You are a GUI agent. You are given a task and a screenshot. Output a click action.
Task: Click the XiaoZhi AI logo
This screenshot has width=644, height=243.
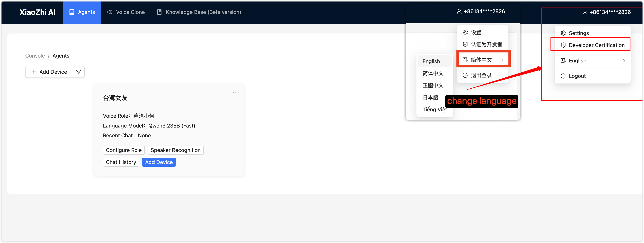click(38, 12)
